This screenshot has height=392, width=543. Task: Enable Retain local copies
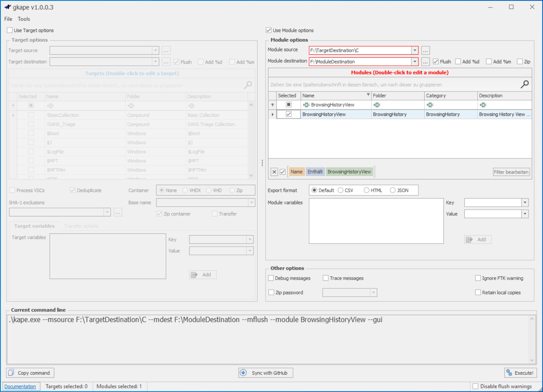tap(478, 293)
